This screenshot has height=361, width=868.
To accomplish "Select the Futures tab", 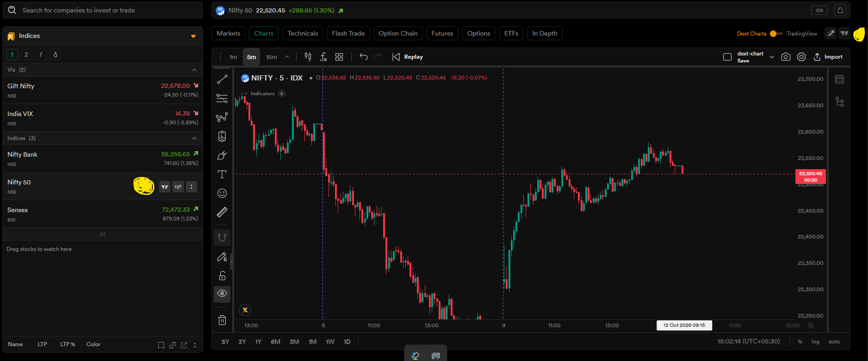I will point(442,33).
